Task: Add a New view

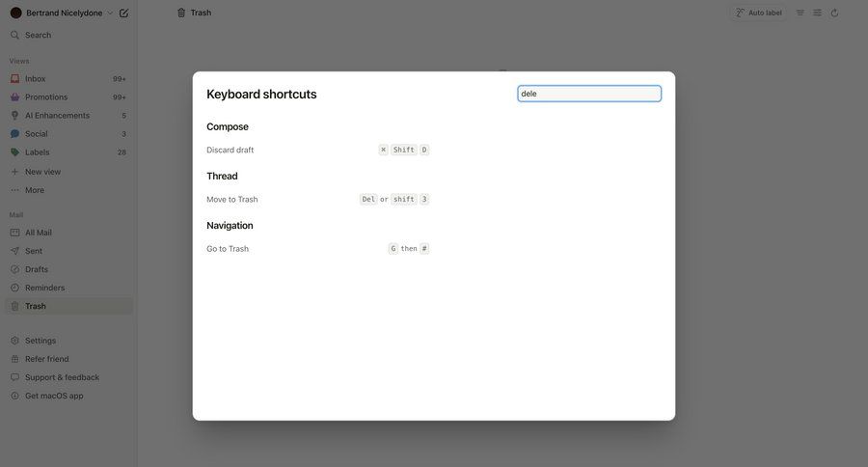Action: [42, 172]
